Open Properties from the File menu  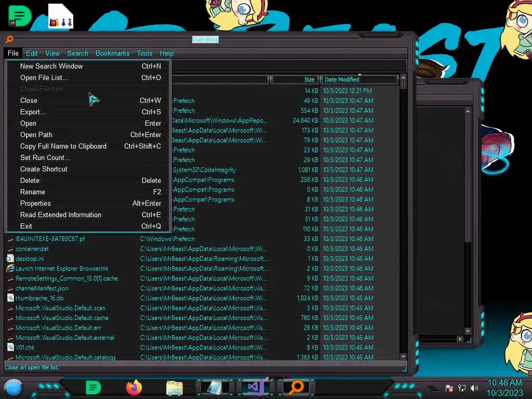point(88,203)
